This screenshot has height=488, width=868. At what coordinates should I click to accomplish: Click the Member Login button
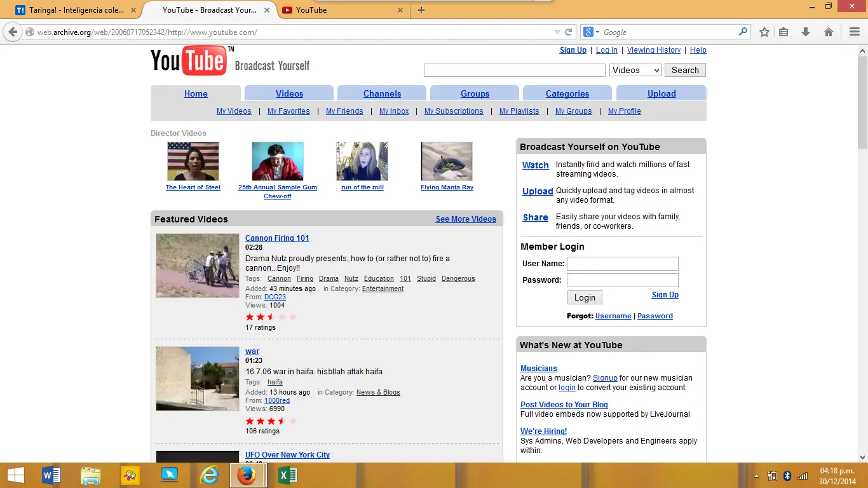point(585,297)
